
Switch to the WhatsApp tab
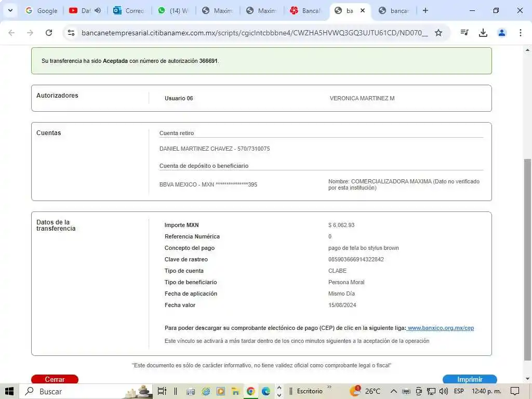(x=174, y=10)
